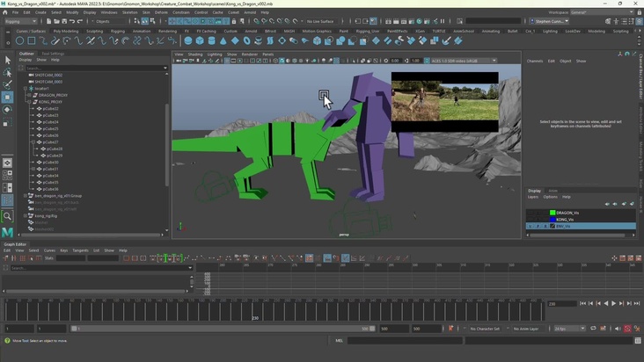Screen dimensions: 644x362
Task: Toggle the pause viewport icon
Action: (443, 21)
